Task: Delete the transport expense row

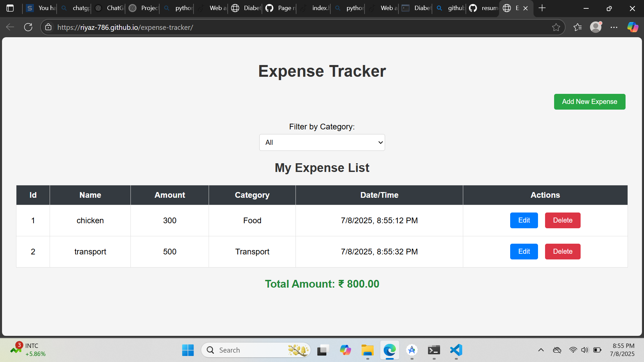Action: [x=562, y=251]
